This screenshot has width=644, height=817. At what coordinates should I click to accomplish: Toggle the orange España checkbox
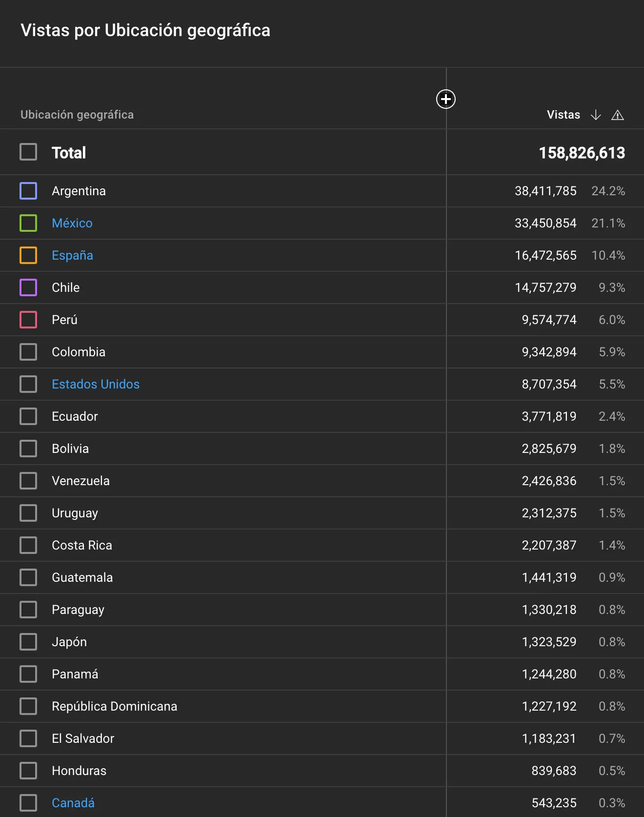coord(28,255)
